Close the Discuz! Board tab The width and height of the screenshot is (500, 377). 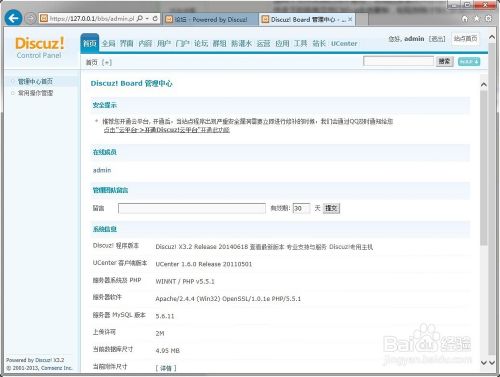pos(350,20)
